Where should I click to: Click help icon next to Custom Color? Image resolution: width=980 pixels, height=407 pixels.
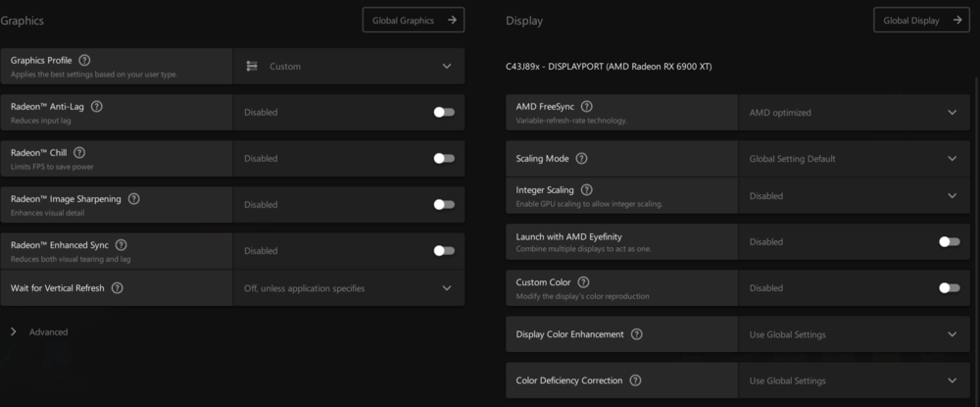[583, 282]
